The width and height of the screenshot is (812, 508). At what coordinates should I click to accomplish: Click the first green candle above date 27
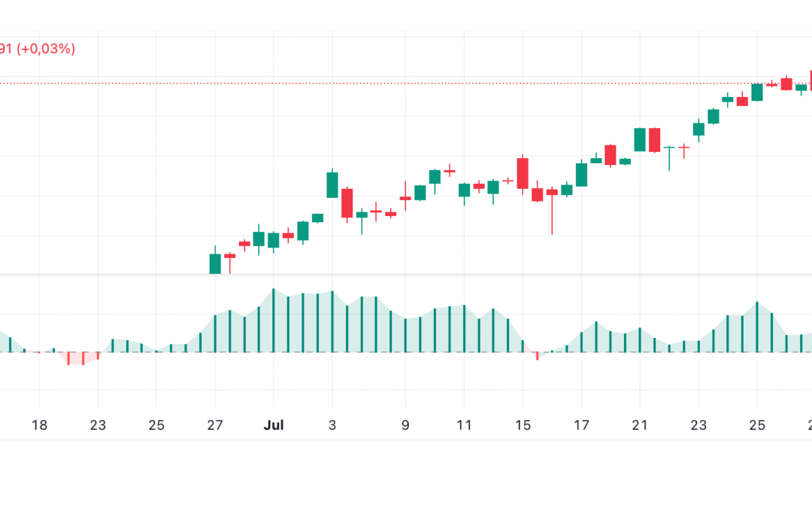215,263
